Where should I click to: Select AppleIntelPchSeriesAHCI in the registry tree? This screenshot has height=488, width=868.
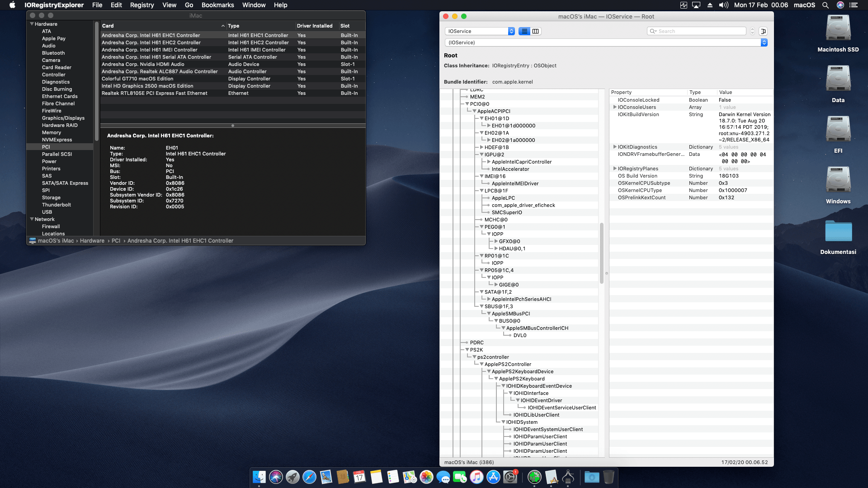coord(521,299)
